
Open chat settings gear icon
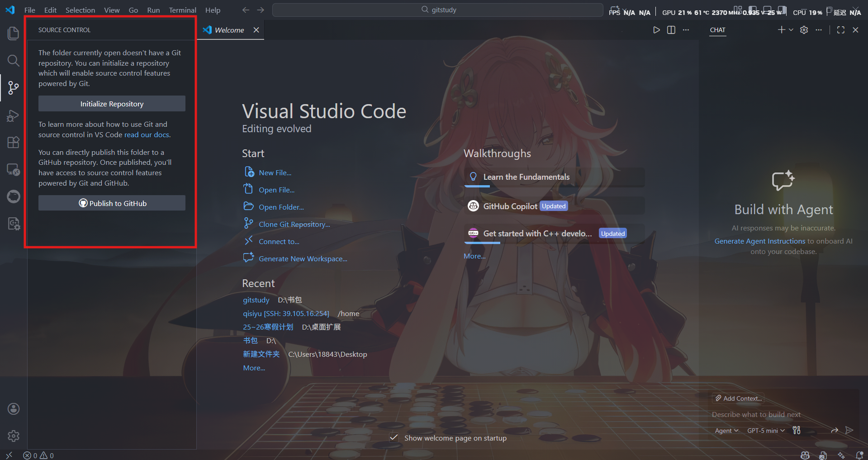(x=804, y=30)
